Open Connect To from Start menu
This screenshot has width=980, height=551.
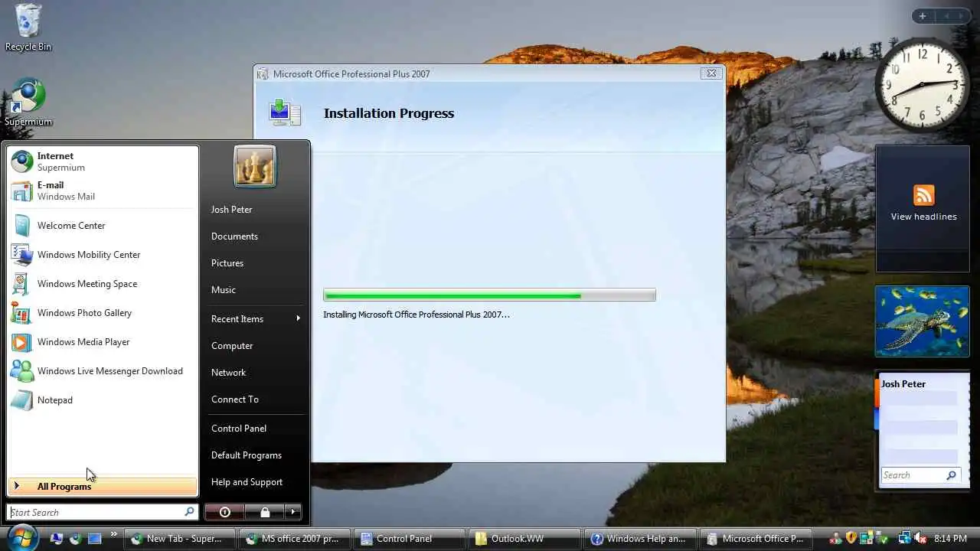pos(235,399)
